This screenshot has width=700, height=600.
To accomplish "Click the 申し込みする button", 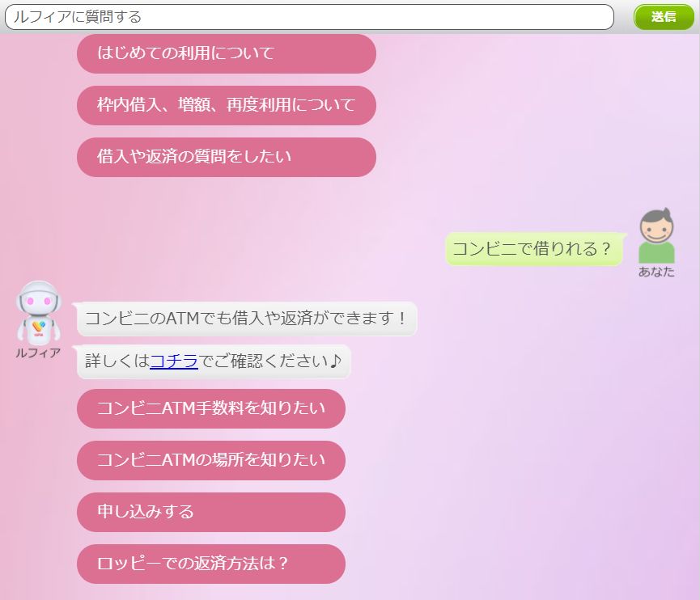I will [211, 512].
